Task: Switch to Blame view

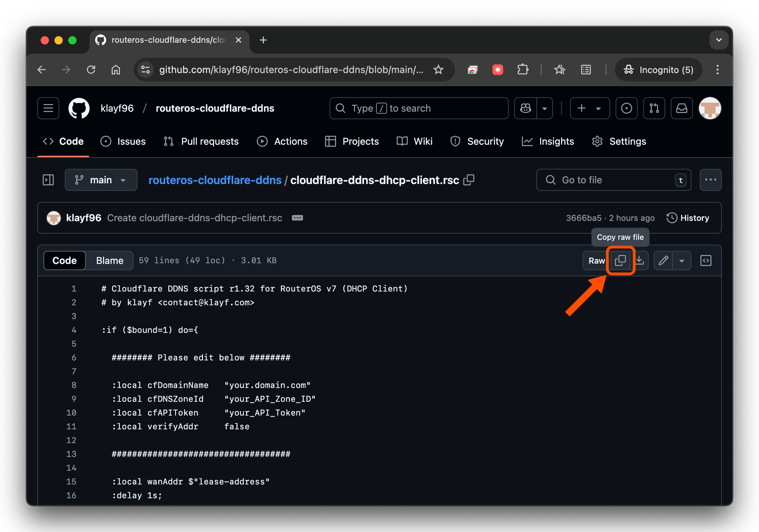Action: click(x=110, y=260)
